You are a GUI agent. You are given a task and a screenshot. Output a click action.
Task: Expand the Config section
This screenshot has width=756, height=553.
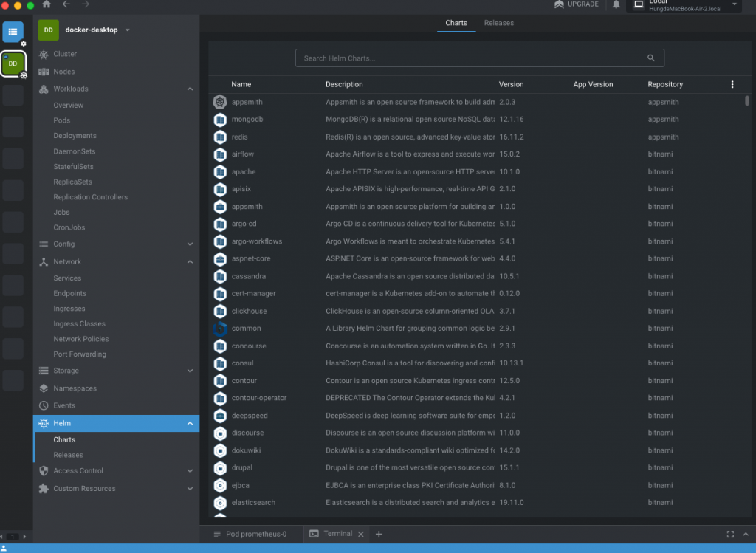[190, 244]
